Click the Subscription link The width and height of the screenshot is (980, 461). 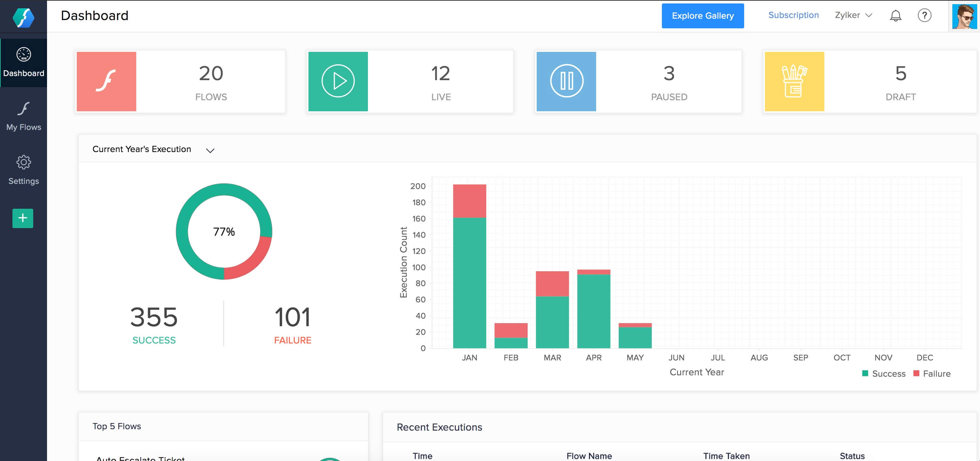pos(794,16)
